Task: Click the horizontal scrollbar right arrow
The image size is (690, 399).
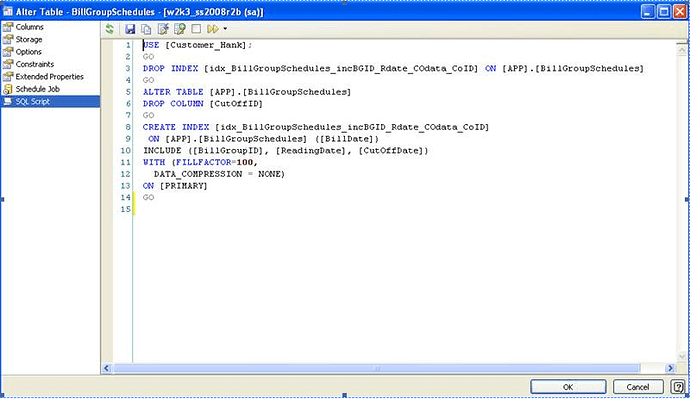Action: (x=670, y=368)
